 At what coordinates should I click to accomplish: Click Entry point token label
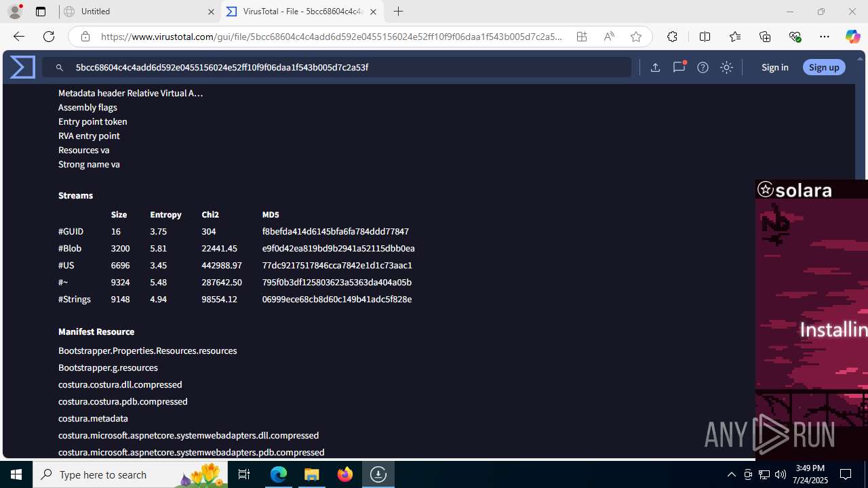pyautogui.click(x=93, y=121)
